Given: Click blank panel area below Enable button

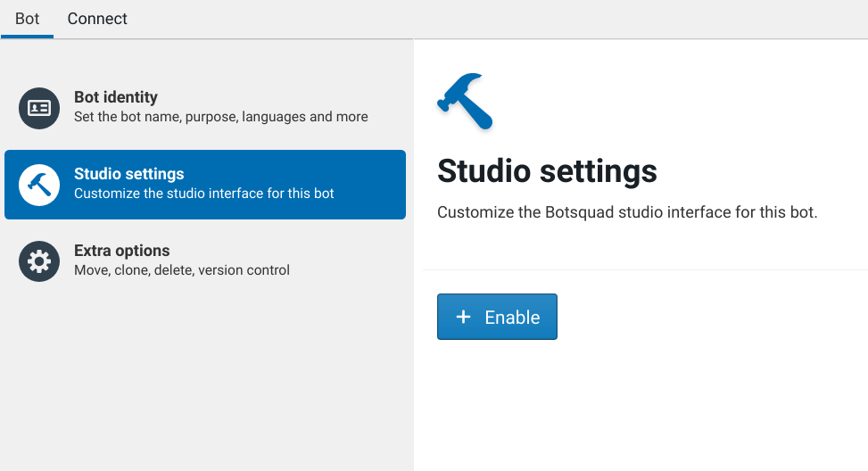Looking at the screenshot, I should pos(641,401).
